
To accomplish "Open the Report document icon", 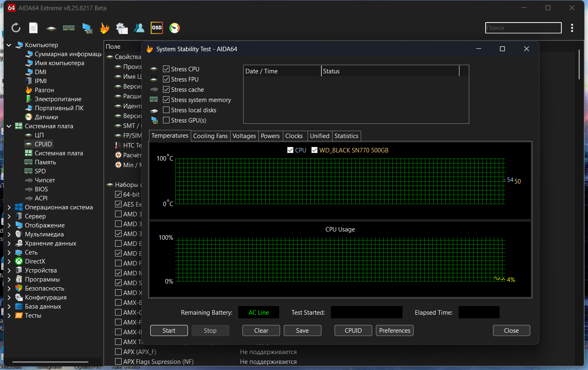I will (x=34, y=28).
